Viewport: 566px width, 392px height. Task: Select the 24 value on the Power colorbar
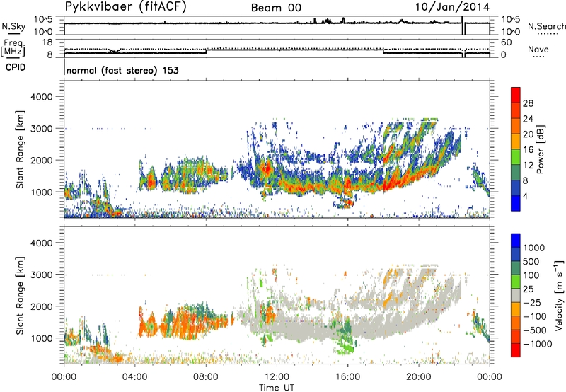pos(528,119)
